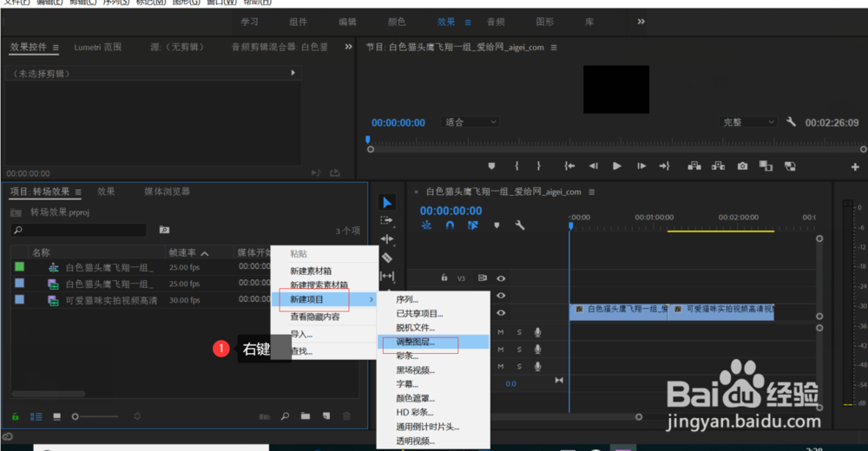The image size is (868, 451).
Task: Switch to 组件 workspace
Action: tap(298, 22)
